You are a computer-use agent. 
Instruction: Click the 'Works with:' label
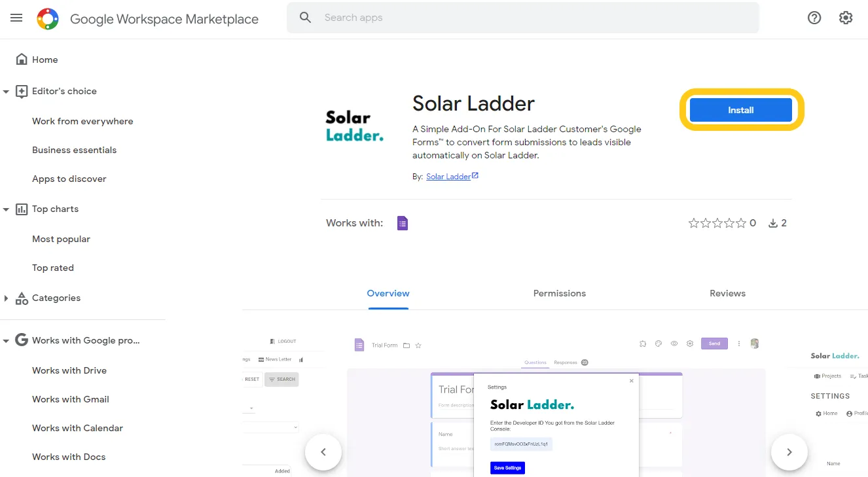[x=354, y=223]
